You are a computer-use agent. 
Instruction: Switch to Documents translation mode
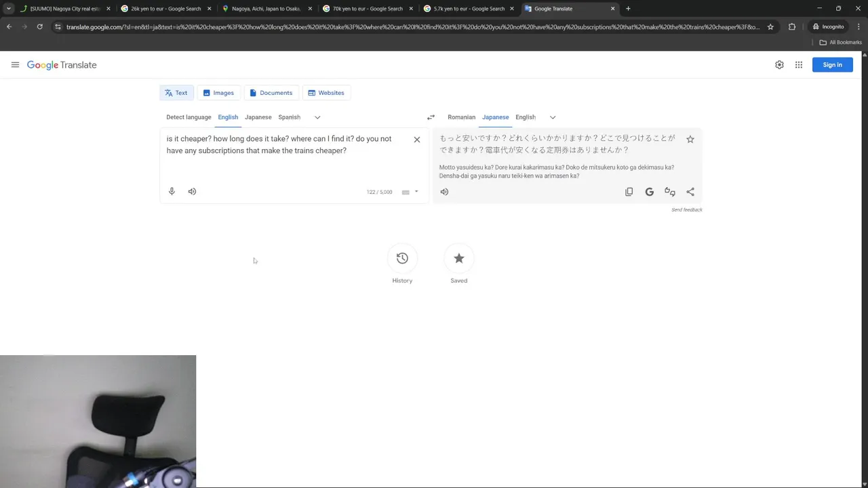point(271,93)
